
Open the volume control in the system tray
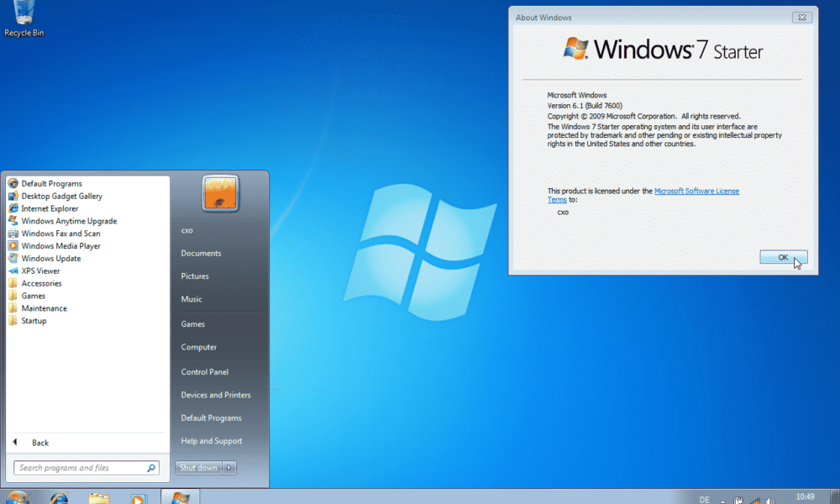pyautogui.click(x=769, y=498)
